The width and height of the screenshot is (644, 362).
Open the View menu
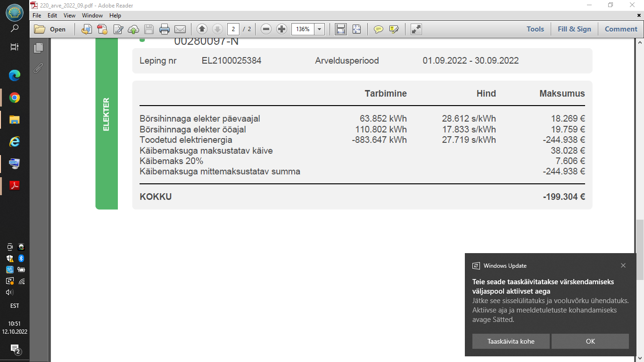(69, 16)
